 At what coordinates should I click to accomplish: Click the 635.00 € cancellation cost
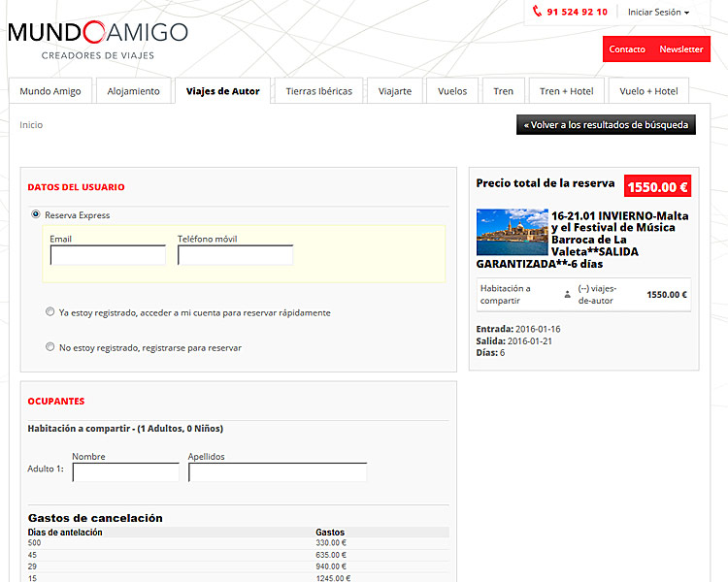point(331,555)
